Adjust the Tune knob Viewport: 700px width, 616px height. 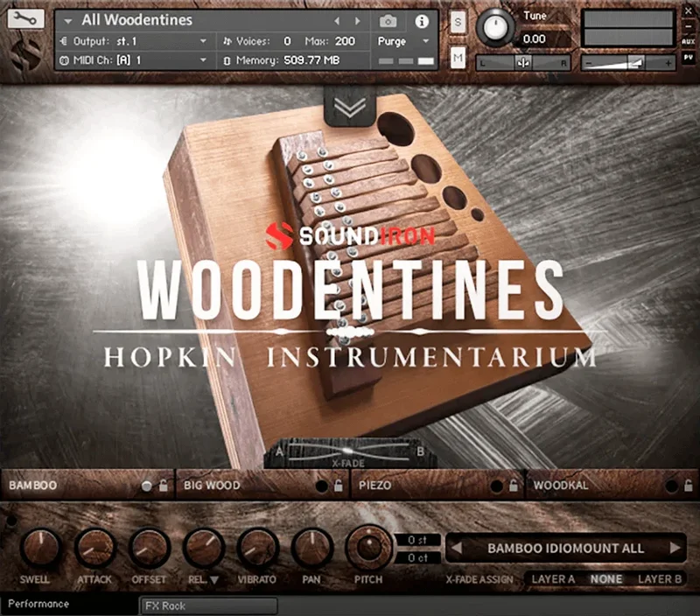495,27
